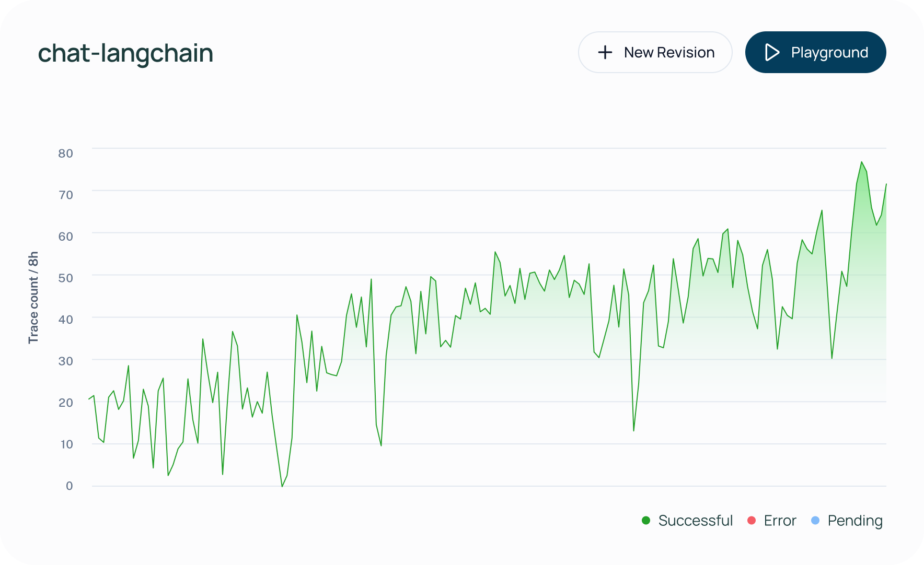This screenshot has width=924, height=565.
Task: Click the New Revision button
Action: pyautogui.click(x=655, y=52)
